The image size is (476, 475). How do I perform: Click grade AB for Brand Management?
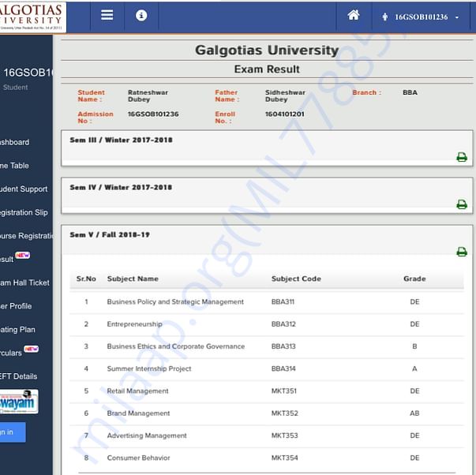[414, 413]
